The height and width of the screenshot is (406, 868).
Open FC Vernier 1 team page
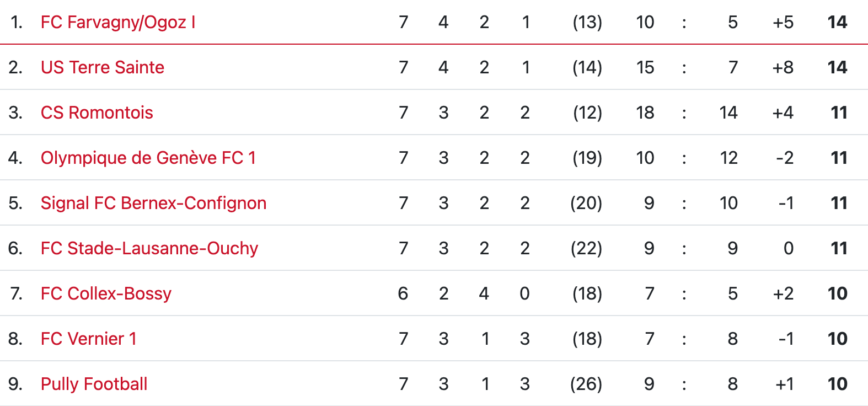89,339
